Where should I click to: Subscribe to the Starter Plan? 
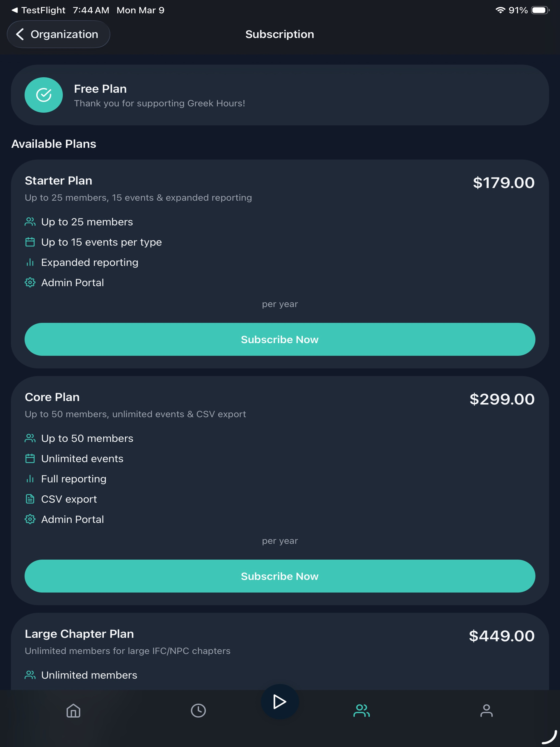click(x=280, y=339)
